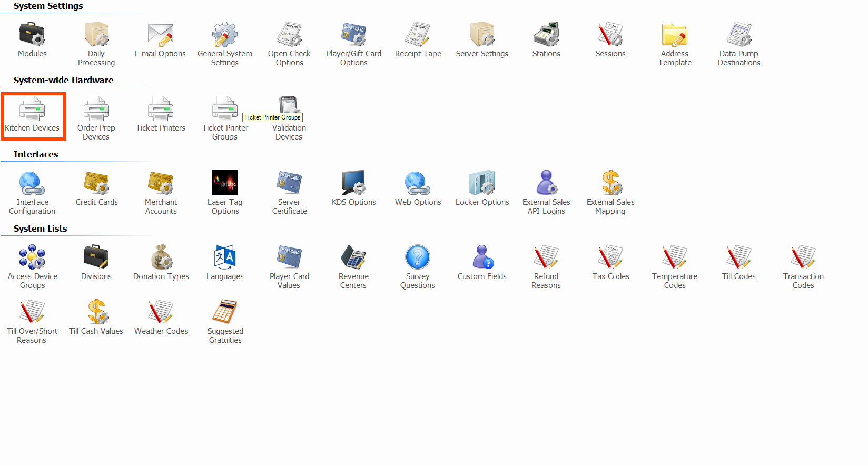Open Daily Processing settings

point(96,35)
